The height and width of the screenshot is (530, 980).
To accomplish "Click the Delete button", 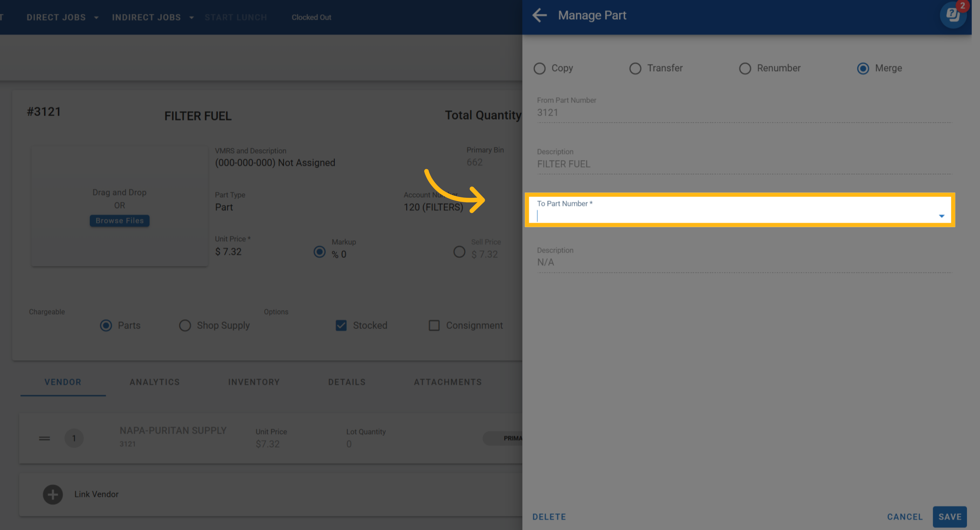I will pos(549,517).
